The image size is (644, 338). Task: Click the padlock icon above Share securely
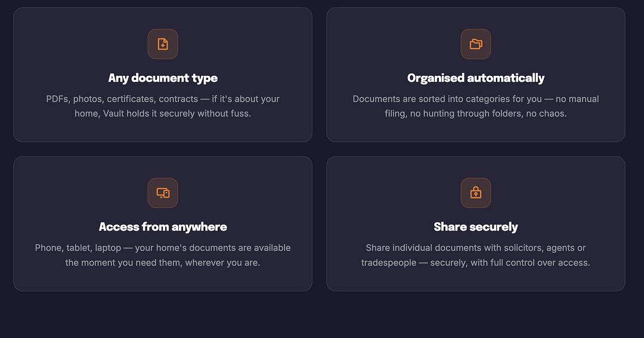point(476,193)
